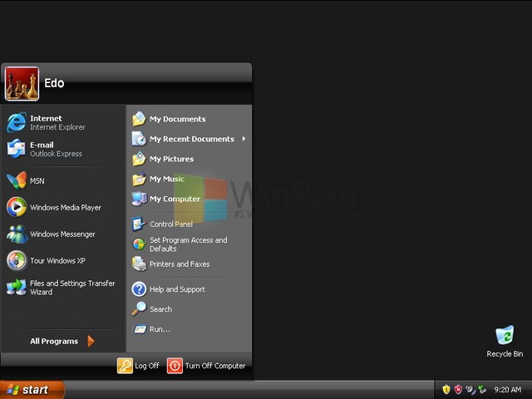
Task: Open the My Documents folder icon
Action: (x=139, y=119)
